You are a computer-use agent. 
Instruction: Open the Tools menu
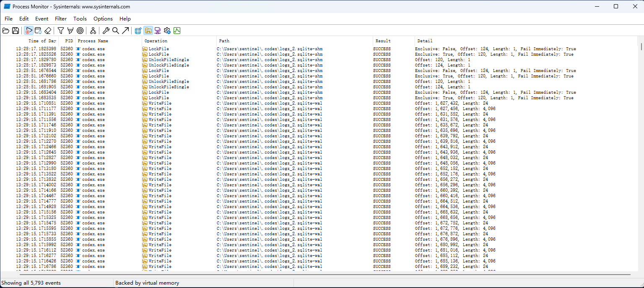tap(80, 19)
